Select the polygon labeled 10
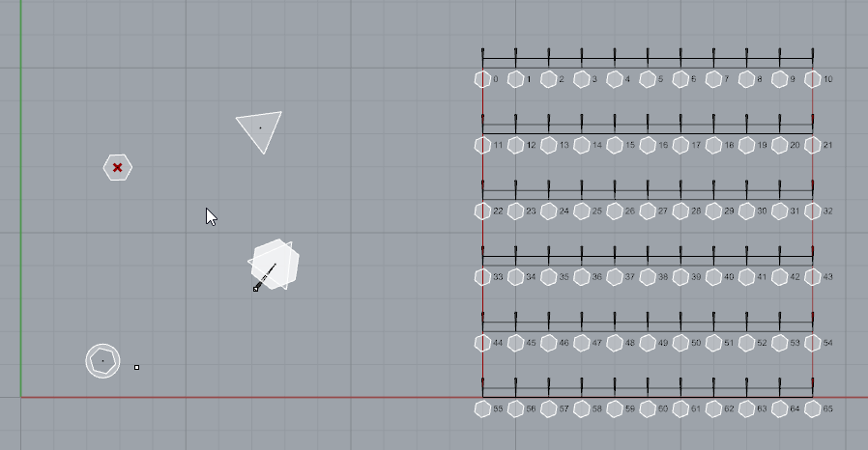The height and width of the screenshot is (450, 868). coord(813,79)
